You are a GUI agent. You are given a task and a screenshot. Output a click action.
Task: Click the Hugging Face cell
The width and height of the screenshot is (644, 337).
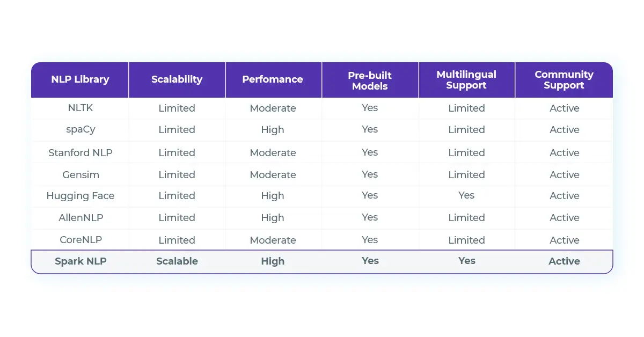pyautogui.click(x=80, y=196)
